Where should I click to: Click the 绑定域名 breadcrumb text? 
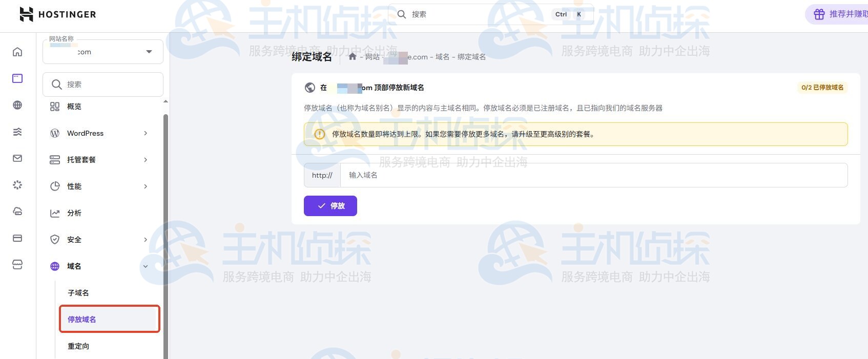click(x=471, y=57)
